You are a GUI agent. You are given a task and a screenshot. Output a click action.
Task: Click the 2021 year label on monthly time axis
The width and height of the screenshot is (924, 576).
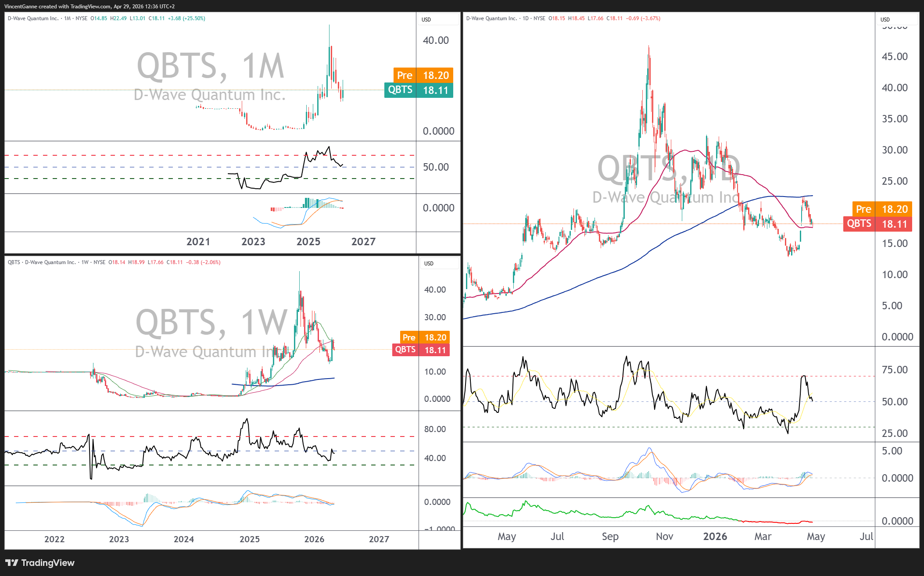tap(198, 242)
